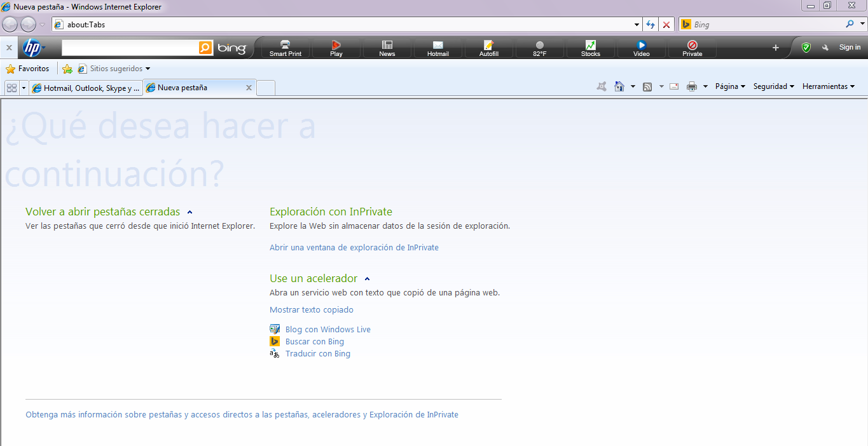Open Smart Print on the HP toolbar
The image size is (868, 446).
point(285,48)
